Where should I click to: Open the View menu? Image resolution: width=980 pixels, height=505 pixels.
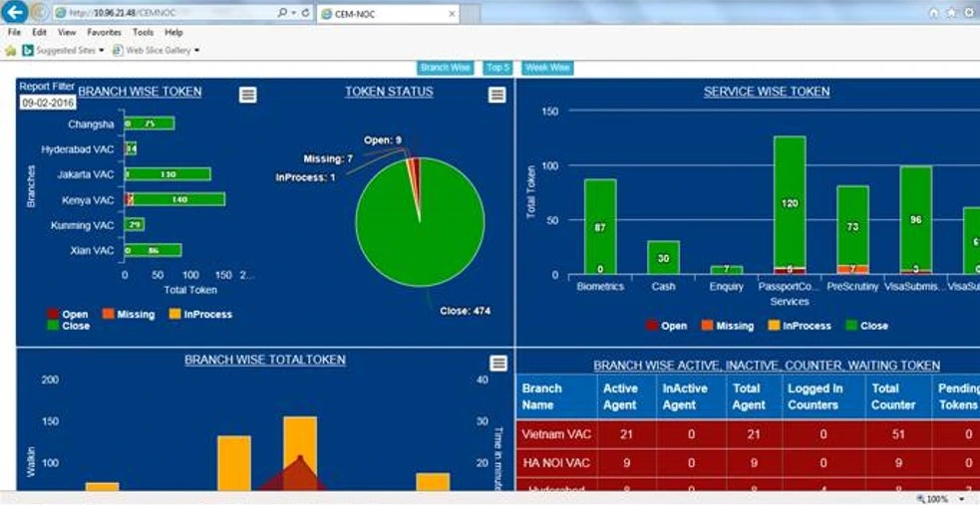coord(67,32)
